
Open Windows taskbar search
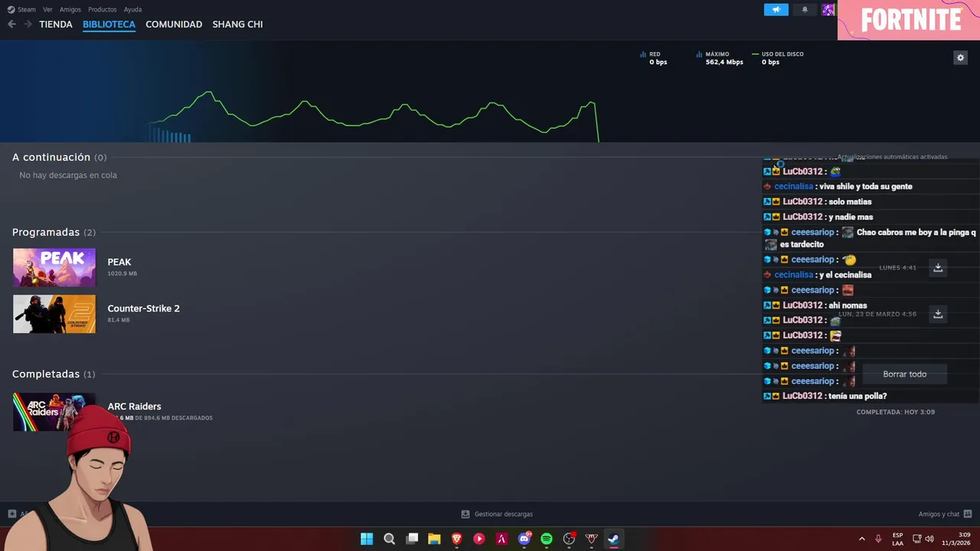(389, 539)
